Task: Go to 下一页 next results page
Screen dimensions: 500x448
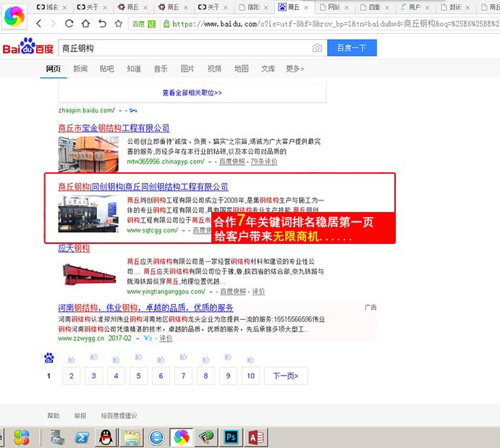Action: [286, 376]
